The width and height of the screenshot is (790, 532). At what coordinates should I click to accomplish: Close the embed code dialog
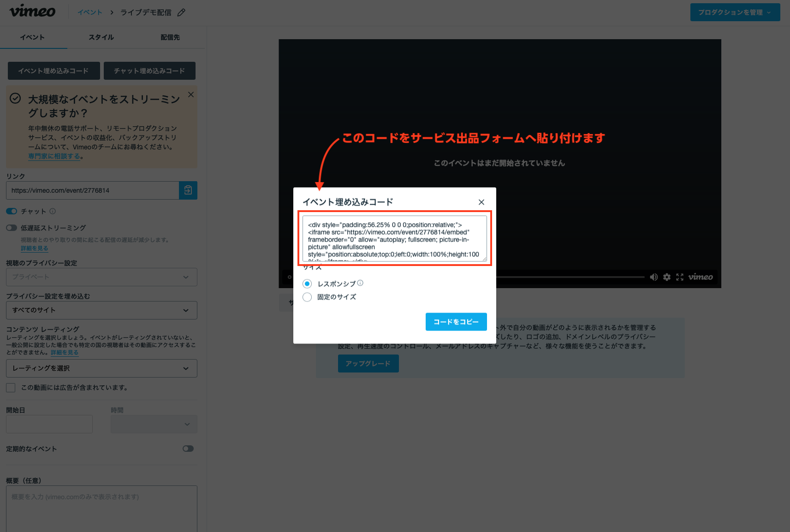coord(481,202)
